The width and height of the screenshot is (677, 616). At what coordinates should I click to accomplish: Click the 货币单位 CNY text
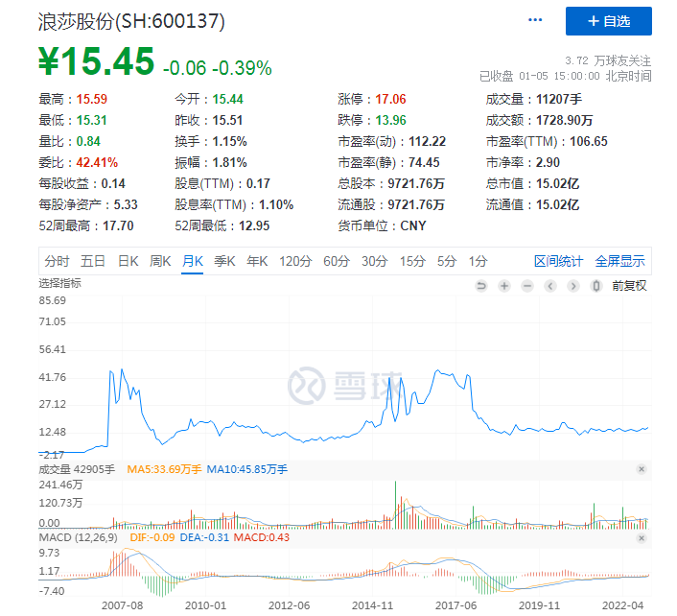(413, 225)
